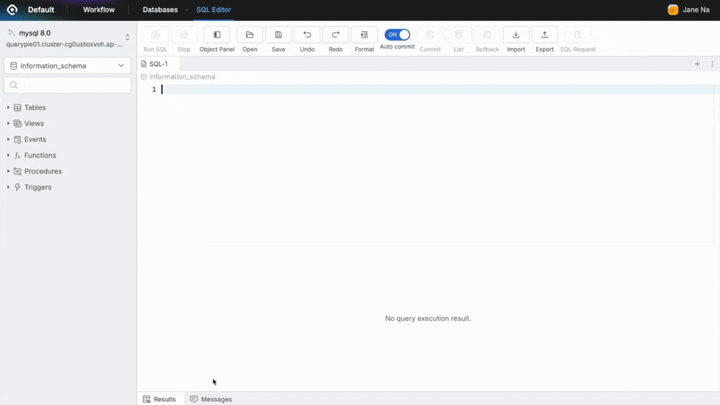This screenshot has width=720, height=405.
Task: Go to the Databases menu
Action: click(x=160, y=10)
